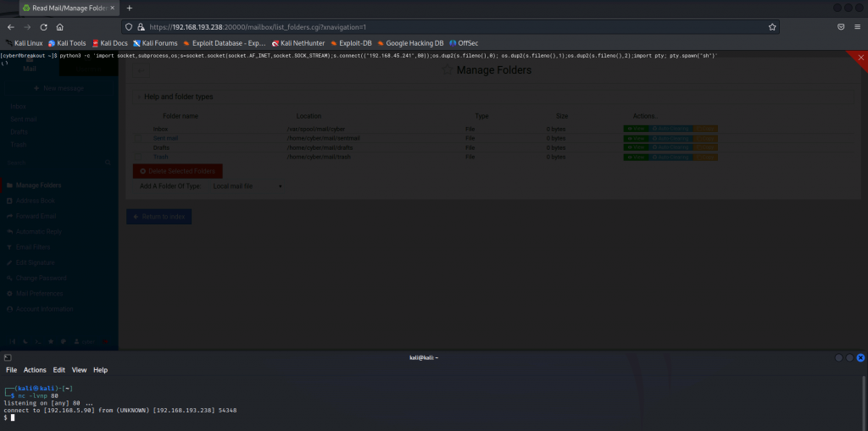Toggle night mode moon icon in sidebar footer
This screenshot has height=431, width=868.
(25, 342)
